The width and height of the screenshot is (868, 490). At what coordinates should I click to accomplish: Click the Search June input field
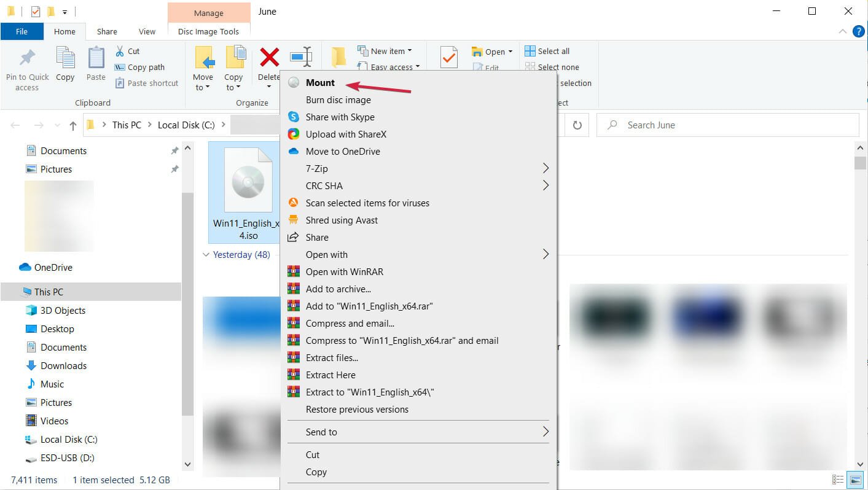(728, 125)
